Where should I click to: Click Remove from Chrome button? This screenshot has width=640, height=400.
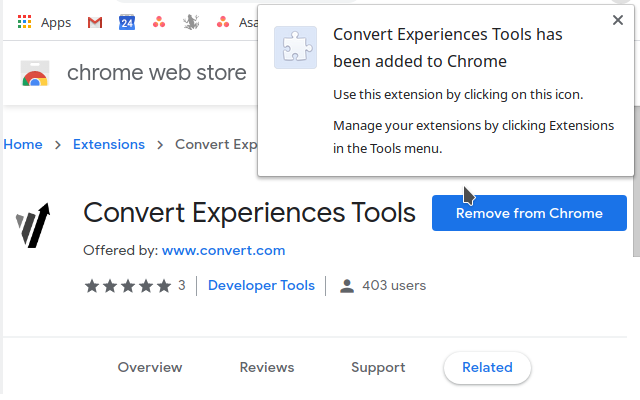pos(529,213)
